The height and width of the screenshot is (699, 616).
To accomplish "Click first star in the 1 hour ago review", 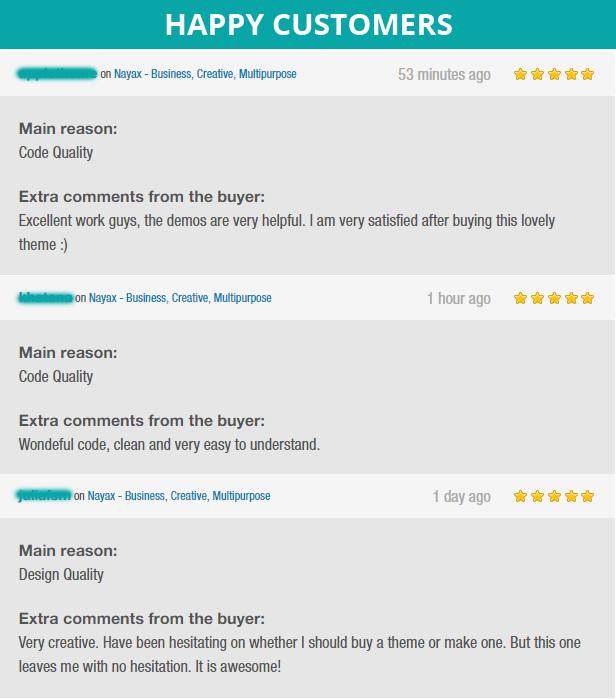I will point(521,298).
